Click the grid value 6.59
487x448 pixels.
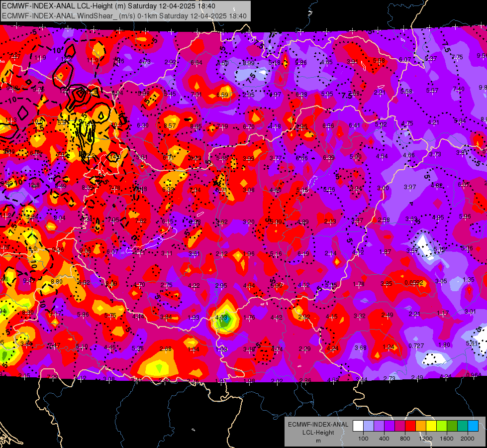(222, 95)
